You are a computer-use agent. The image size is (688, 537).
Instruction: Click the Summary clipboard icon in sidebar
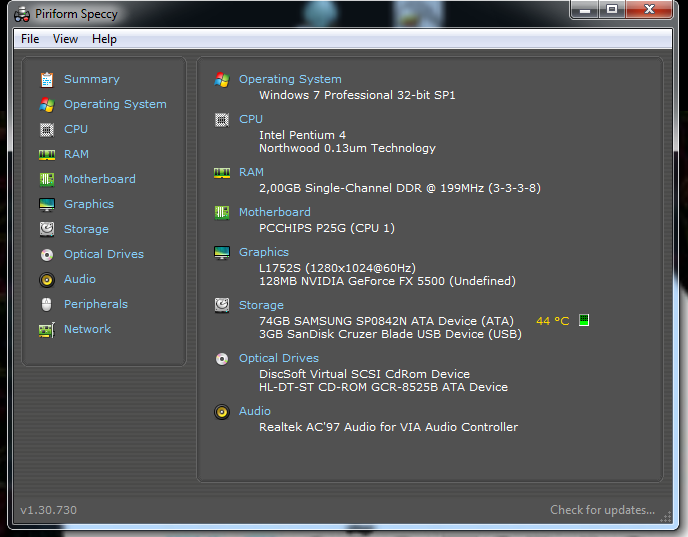pos(47,79)
